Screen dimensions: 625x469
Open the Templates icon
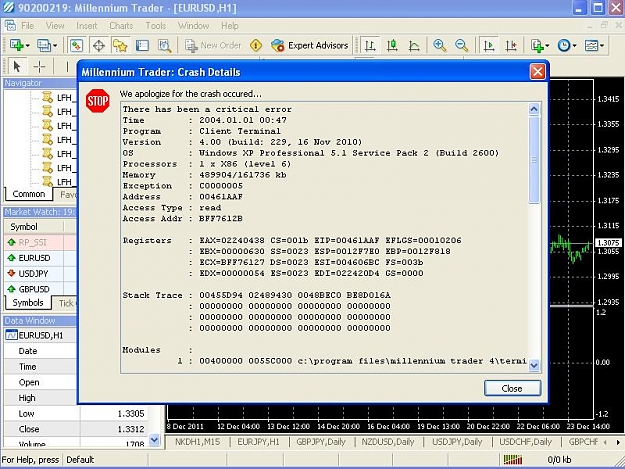(x=591, y=45)
